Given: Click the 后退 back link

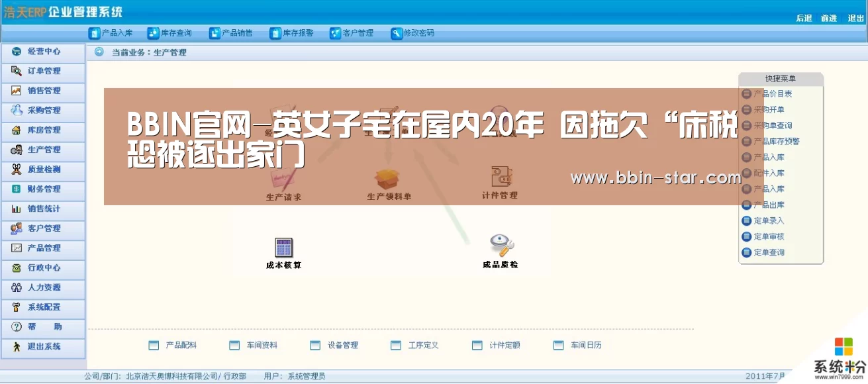Looking at the screenshot, I should point(804,19).
